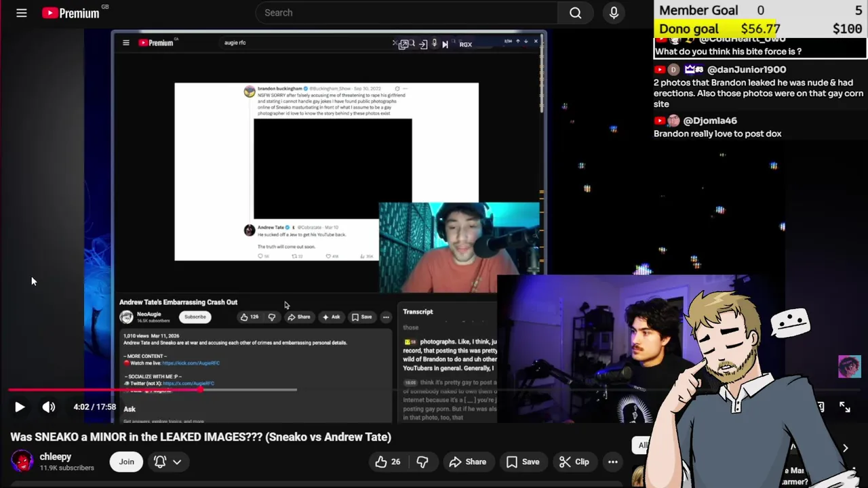Advance filter chips with right chevron
Image resolution: width=868 pixels, height=488 pixels.
pos(845,448)
